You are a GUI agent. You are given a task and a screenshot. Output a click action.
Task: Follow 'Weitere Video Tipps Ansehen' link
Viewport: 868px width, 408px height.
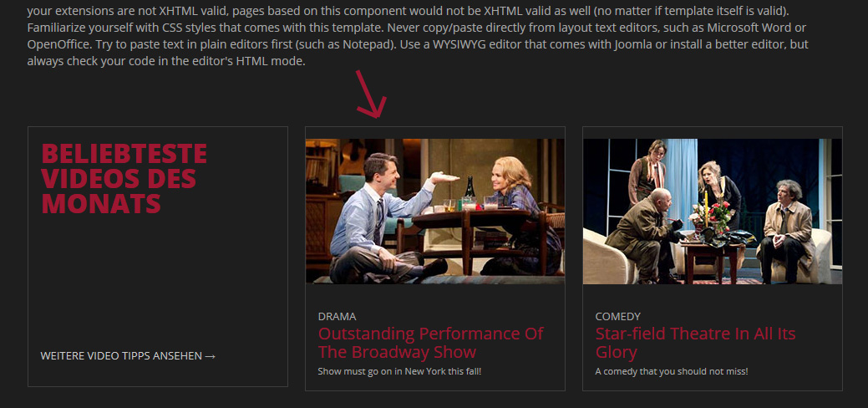click(x=128, y=356)
